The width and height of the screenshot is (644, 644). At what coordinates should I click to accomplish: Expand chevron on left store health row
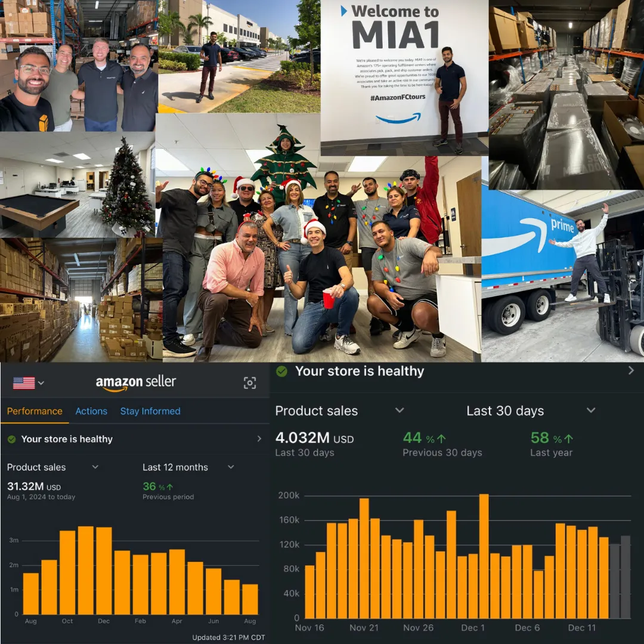tap(259, 439)
